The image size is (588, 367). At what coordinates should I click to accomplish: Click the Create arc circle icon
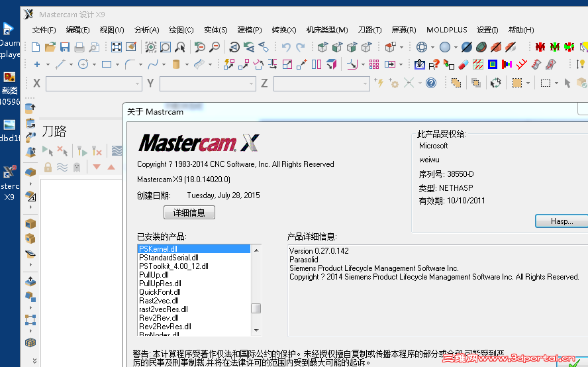click(83, 64)
